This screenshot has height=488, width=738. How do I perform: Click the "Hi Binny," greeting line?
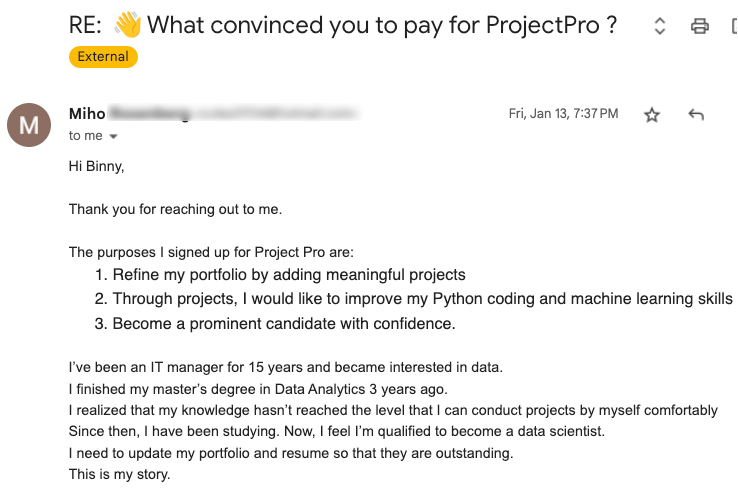tap(96, 167)
